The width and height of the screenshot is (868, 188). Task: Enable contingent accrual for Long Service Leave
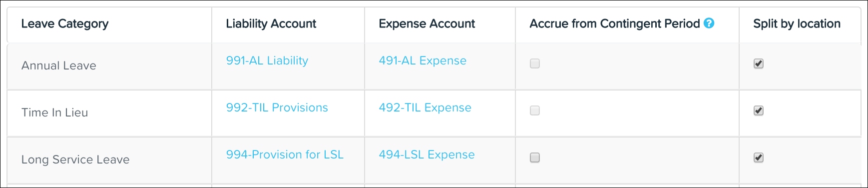coord(535,157)
